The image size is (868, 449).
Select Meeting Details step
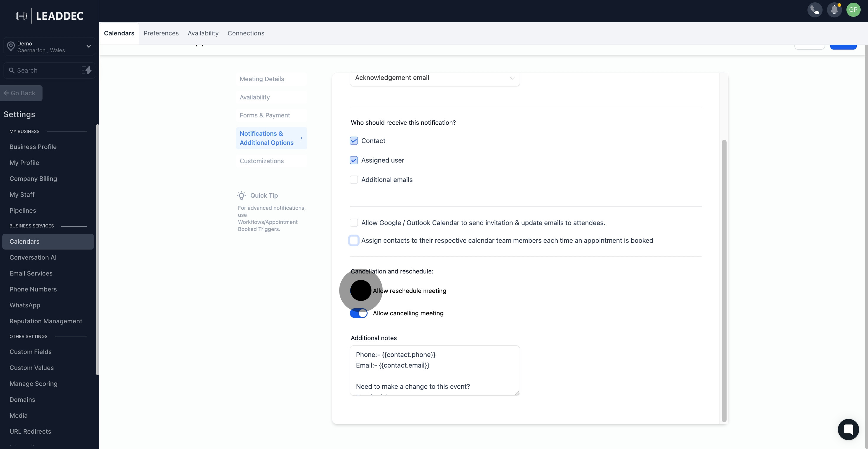(271, 79)
